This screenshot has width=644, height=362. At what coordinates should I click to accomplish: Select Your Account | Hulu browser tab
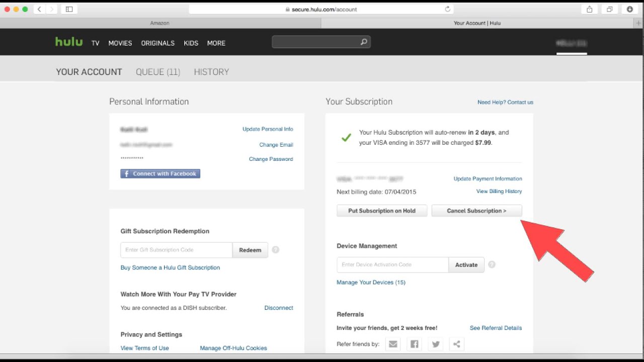coord(477,23)
